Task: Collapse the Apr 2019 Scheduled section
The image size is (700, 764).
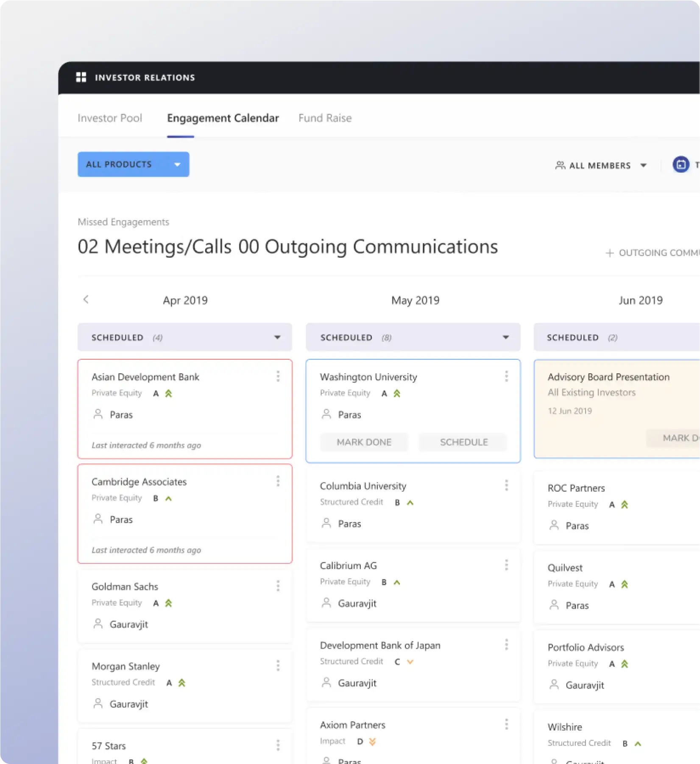Action: (x=277, y=337)
